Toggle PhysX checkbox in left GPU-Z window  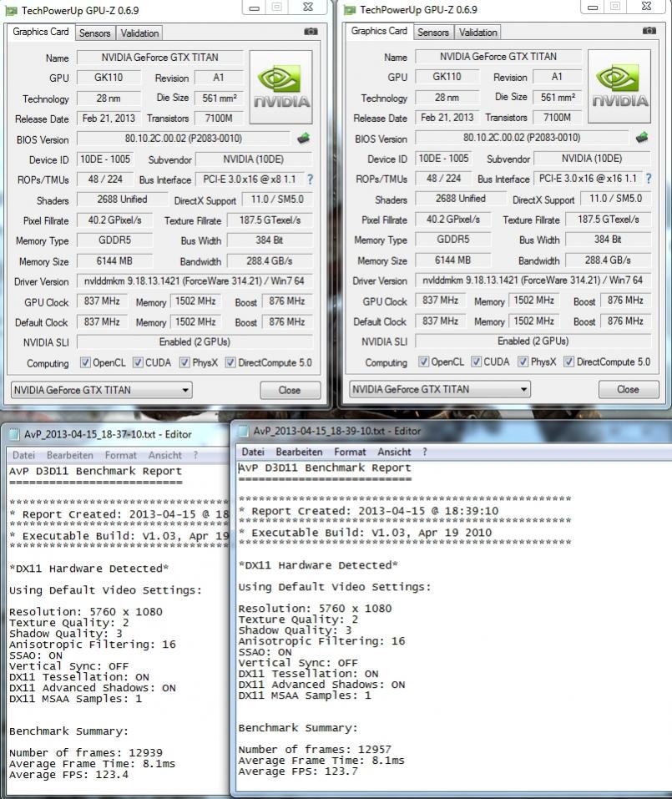pos(184,362)
